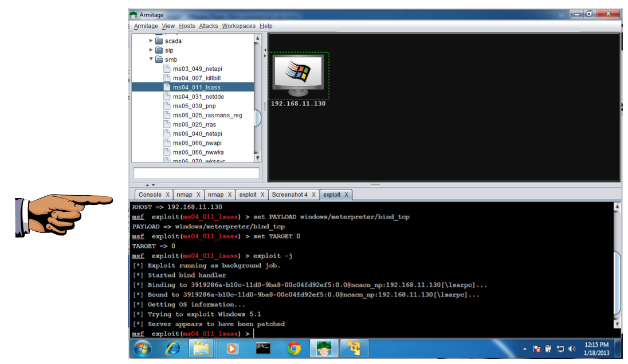
Task: Select the ms05_039_pnp module
Action: click(194, 106)
